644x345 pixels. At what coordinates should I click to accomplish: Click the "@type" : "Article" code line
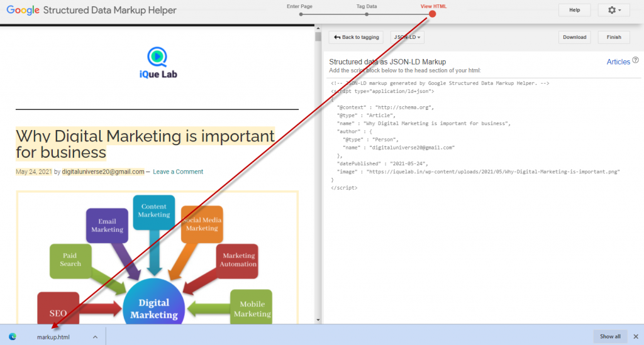click(367, 116)
